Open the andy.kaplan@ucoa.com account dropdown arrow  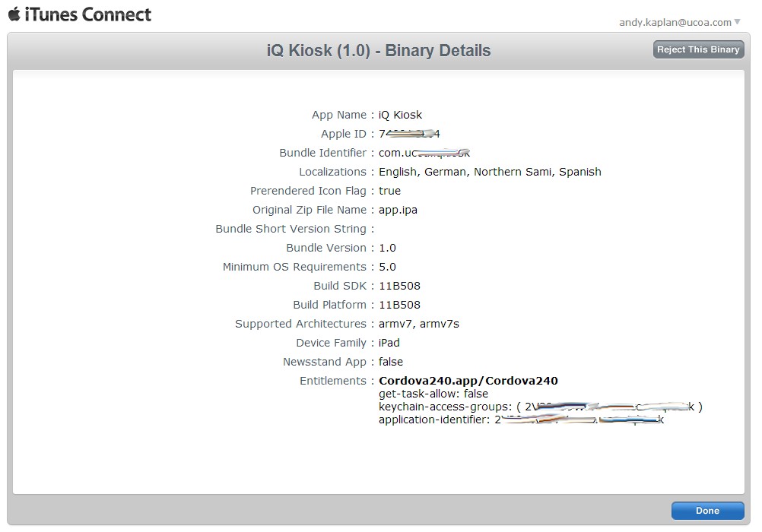tap(737, 21)
